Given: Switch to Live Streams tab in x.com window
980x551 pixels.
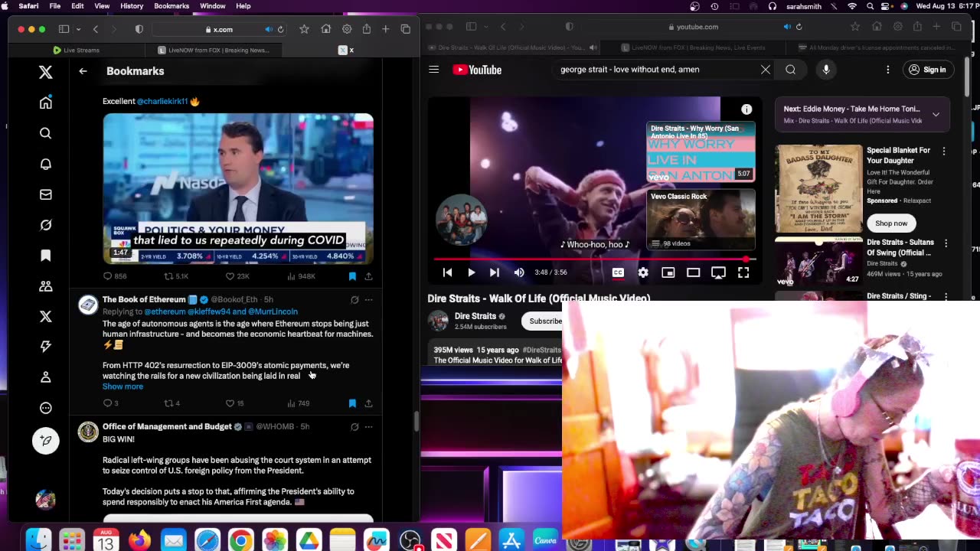Looking at the screenshot, I should (77, 51).
